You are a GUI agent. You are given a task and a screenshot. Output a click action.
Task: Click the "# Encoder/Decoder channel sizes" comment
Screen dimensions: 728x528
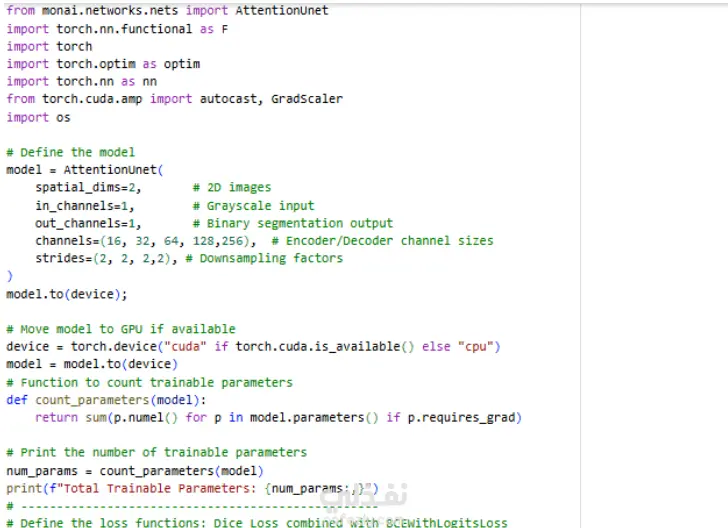[383, 241]
